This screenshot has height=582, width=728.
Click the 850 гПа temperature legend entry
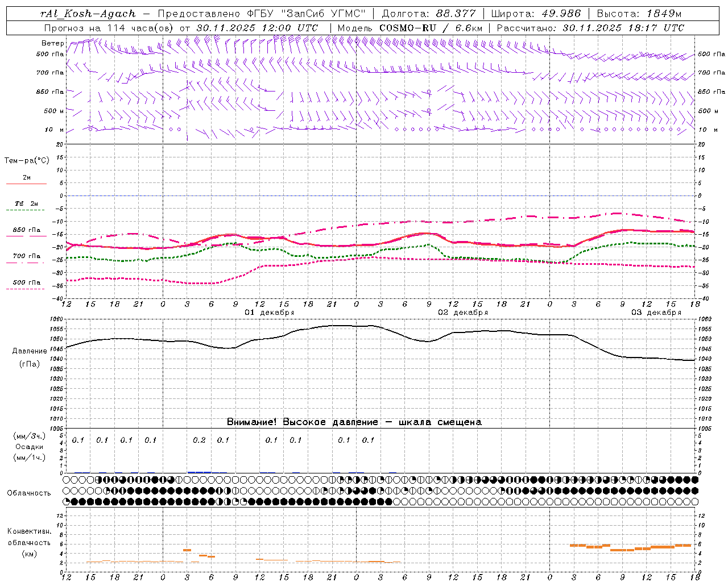point(27,230)
